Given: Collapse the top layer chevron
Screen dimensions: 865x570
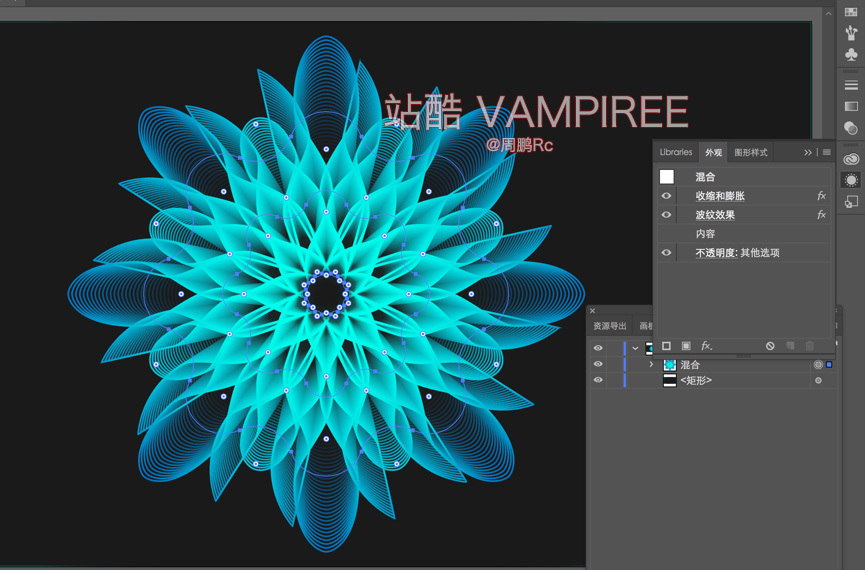Looking at the screenshot, I should pyautogui.click(x=635, y=348).
